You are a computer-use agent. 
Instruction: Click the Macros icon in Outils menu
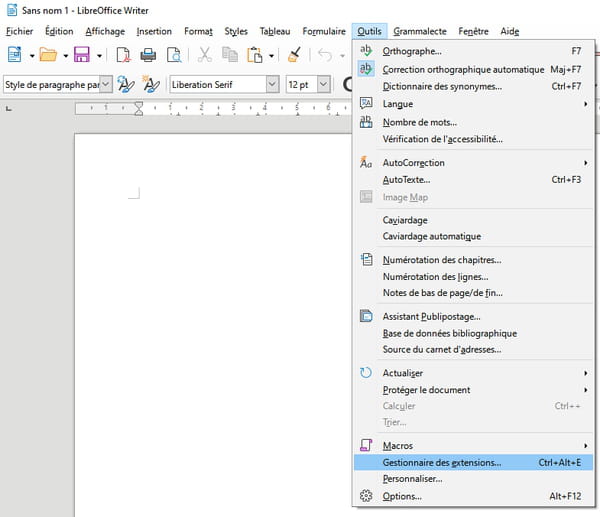366,445
